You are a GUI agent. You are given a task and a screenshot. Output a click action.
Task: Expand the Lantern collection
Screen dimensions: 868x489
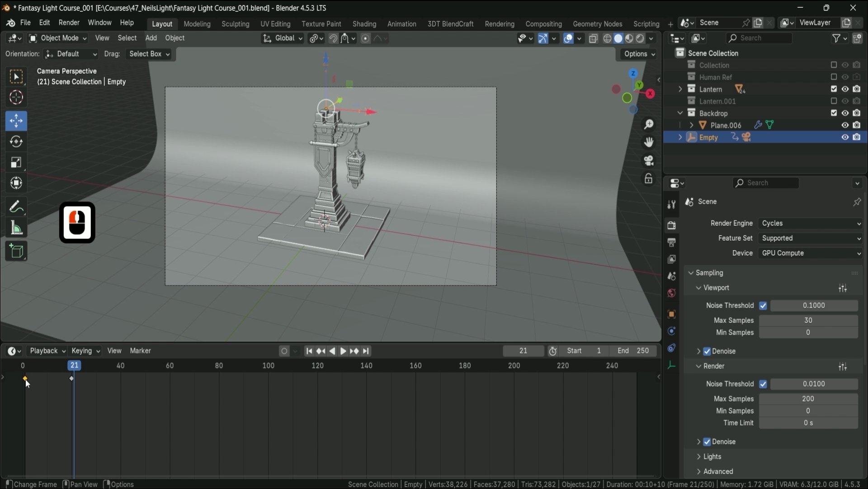pyautogui.click(x=680, y=90)
